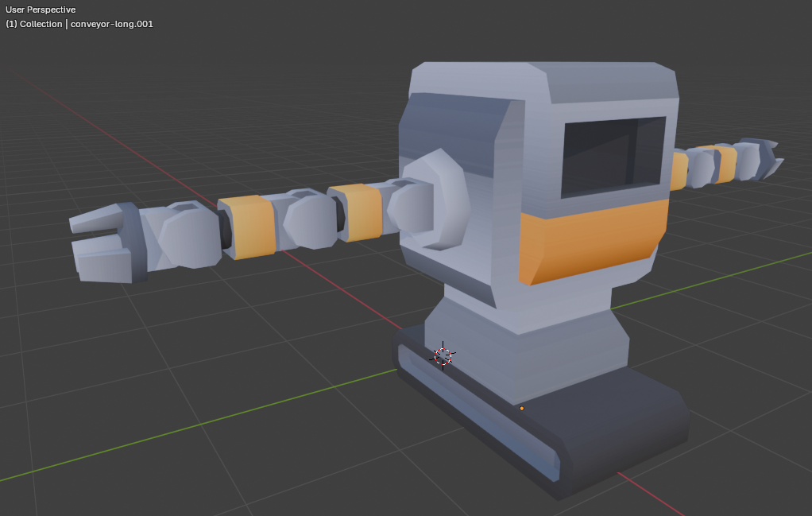Select the top face of robot head
This screenshot has width=812, height=516.
tap(548, 79)
